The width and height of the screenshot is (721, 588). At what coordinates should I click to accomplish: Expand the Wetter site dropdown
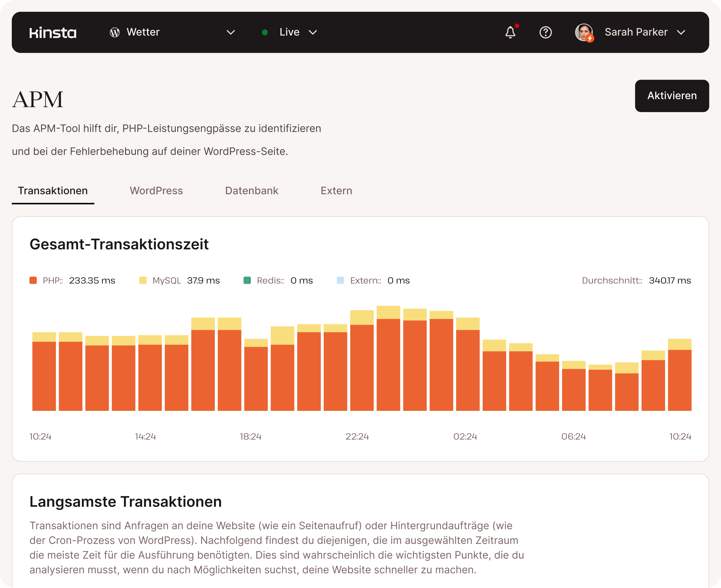231,33
